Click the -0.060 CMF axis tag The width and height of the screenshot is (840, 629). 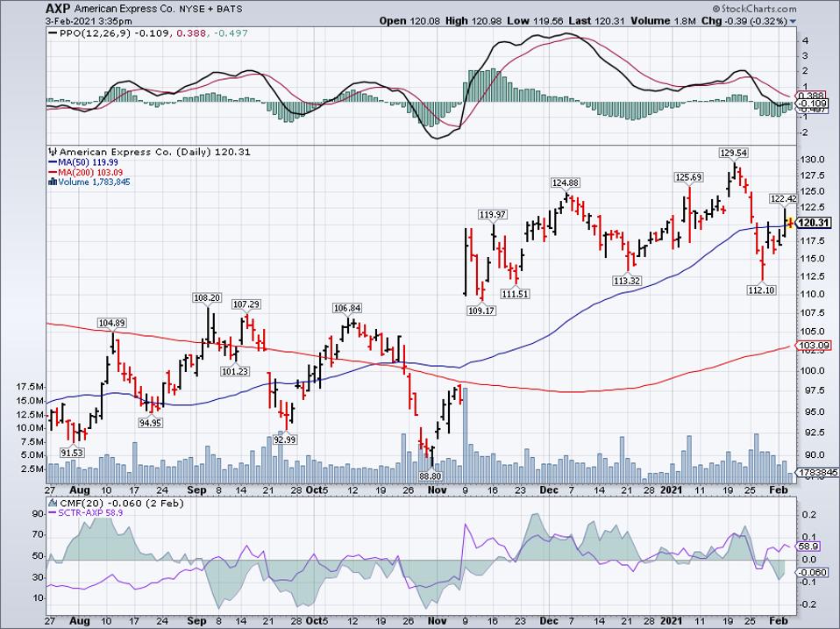[x=813, y=573]
